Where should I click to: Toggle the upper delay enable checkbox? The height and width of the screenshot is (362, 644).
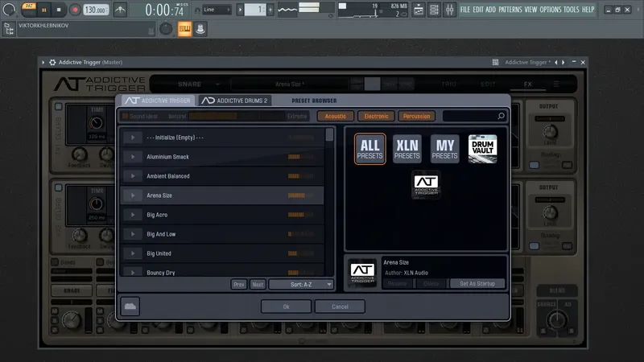[58, 107]
